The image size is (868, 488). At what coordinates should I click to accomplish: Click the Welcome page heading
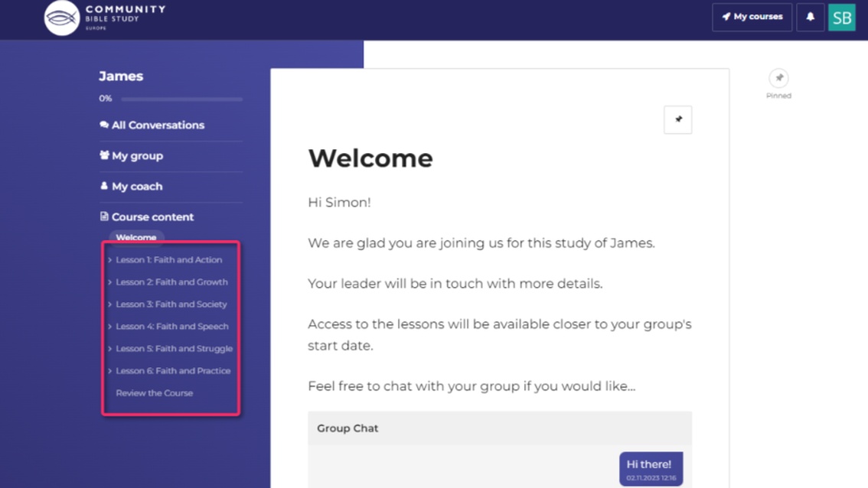point(370,159)
